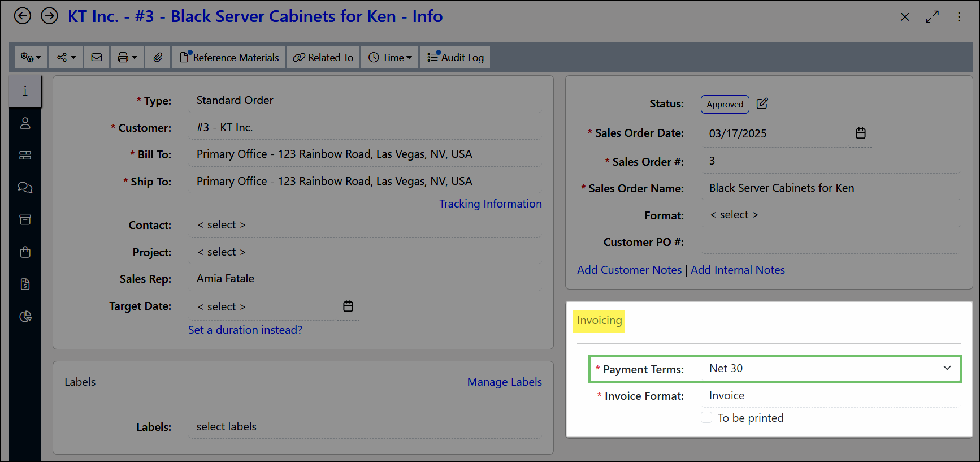This screenshot has height=462, width=980.
Task: Open Tracking Information link
Action: (x=490, y=204)
